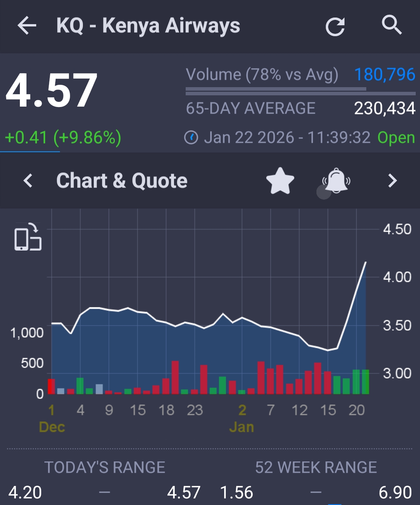Tap the 180,796 volume figure

385,74
